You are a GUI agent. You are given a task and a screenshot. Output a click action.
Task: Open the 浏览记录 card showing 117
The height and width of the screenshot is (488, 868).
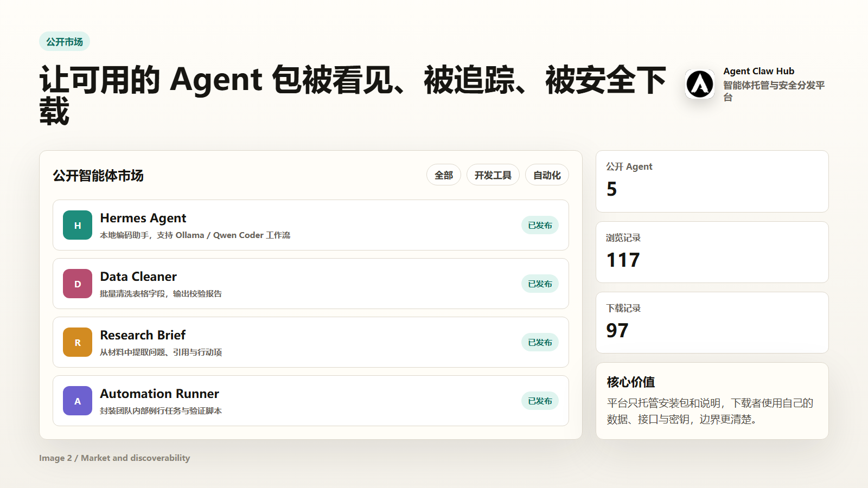(x=712, y=252)
